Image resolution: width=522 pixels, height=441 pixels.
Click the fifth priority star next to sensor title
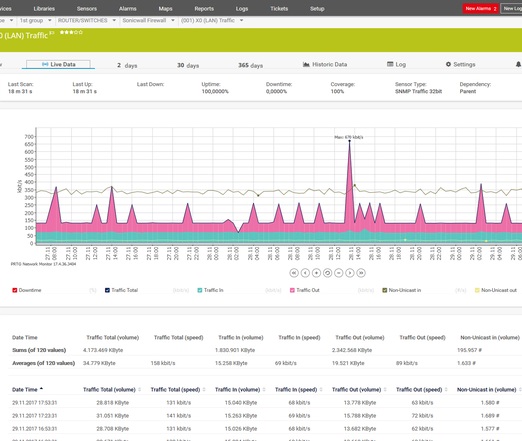pos(81,32)
